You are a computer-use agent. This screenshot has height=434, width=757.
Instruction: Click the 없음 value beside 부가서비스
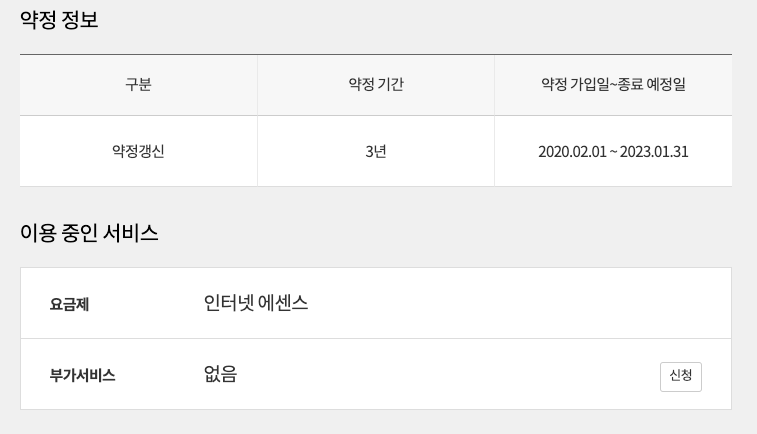(x=220, y=375)
